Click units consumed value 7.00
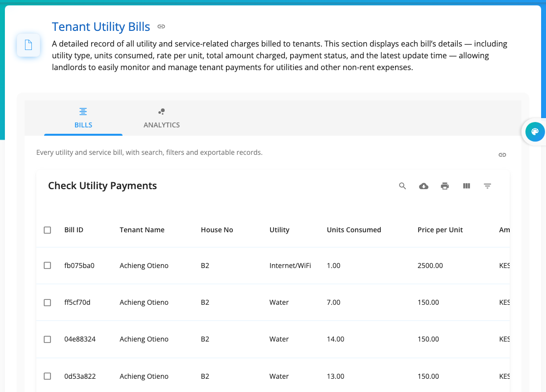Viewport: 546px width, 392px height. click(334, 302)
